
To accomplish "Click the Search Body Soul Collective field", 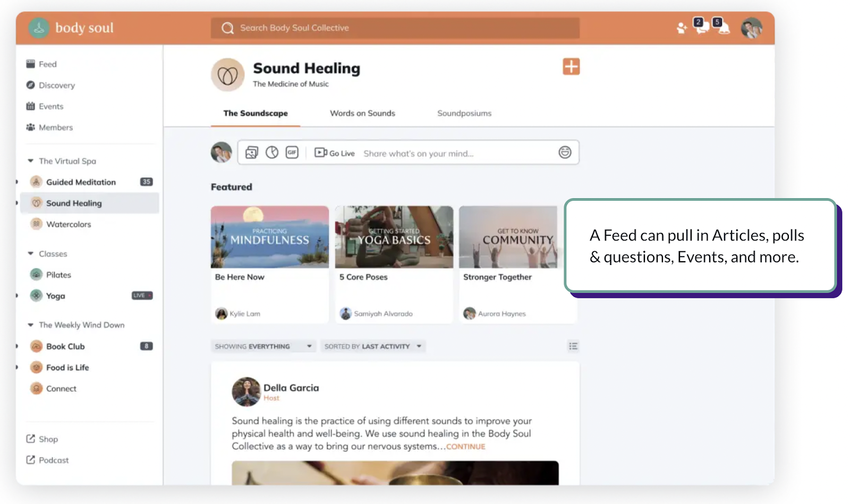I will tap(395, 28).
